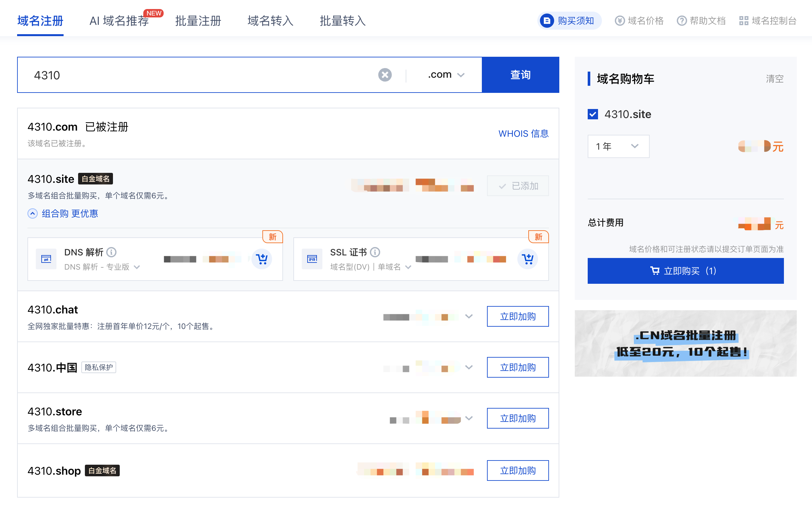Click 立即购买 (1) button
This screenshot has height=505, width=812.
coord(685,271)
